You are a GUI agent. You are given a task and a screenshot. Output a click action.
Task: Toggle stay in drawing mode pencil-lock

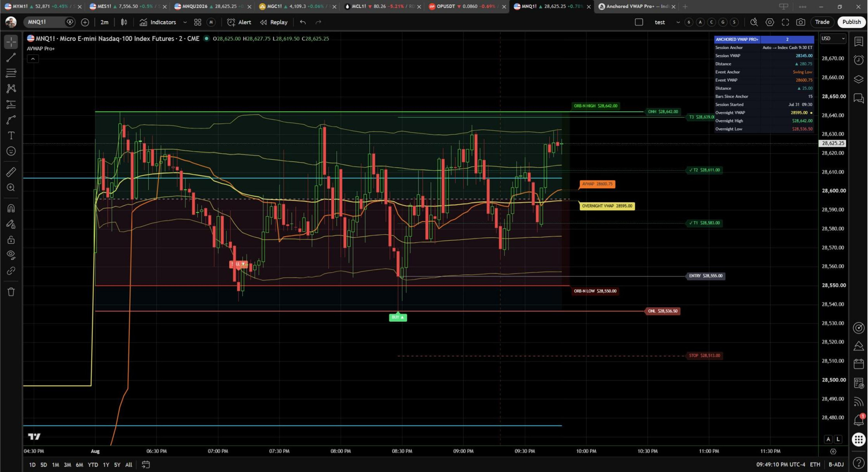pos(11,224)
